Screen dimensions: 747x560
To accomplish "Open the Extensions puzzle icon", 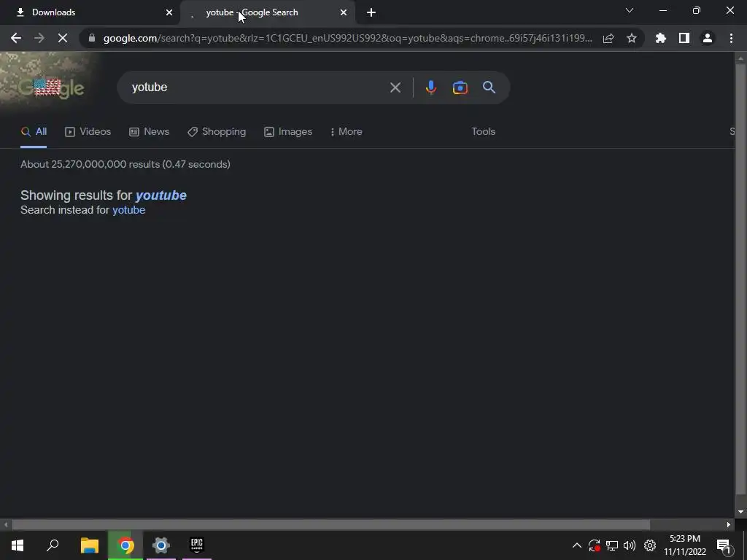I will tap(661, 38).
